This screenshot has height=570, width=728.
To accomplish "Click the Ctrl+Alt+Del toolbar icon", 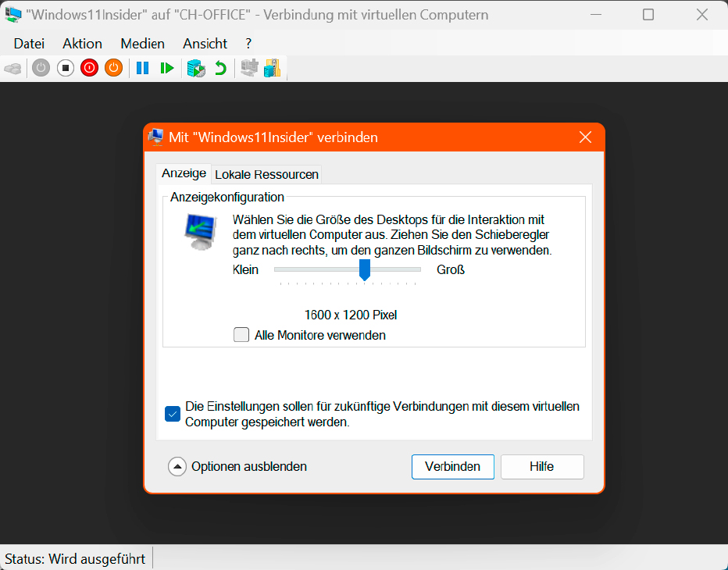I will coord(12,68).
